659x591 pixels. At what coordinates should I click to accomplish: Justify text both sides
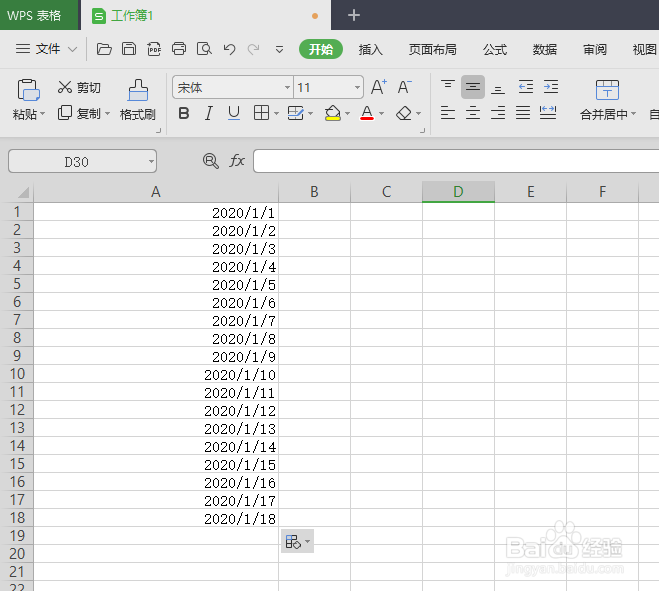coord(523,113)
